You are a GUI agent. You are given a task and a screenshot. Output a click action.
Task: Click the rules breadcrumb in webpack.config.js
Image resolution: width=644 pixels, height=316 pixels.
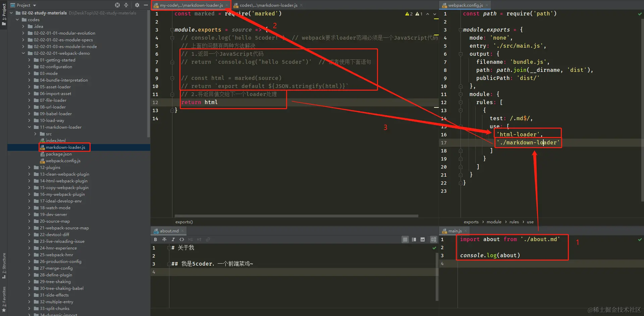point(514,222)
